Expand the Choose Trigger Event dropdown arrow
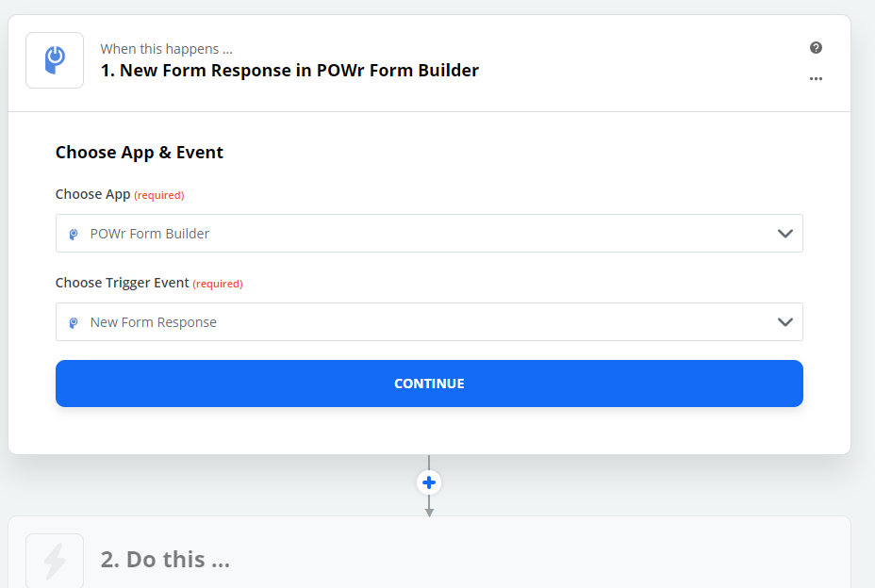Image resolution: width=875 pixels, height=588 pixels. [784, 322]
